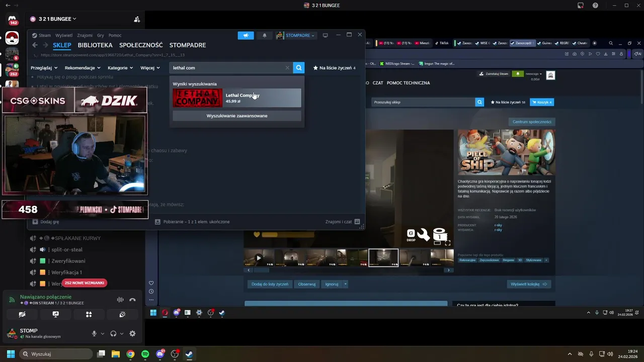Click blue search button in streamed store page
The height and width of the screenshot is (362, 644).
point(479,102)
